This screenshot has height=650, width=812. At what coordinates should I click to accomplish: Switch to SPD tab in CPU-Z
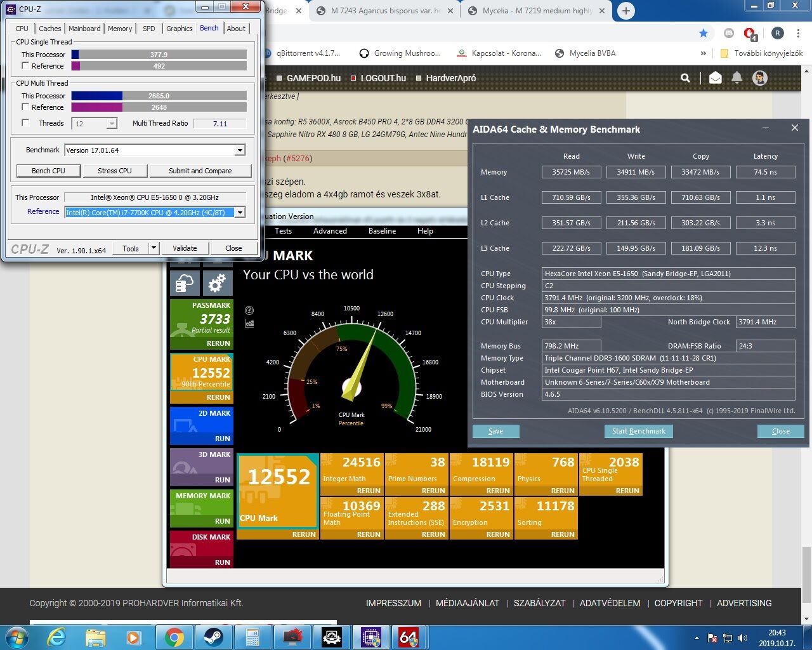(x=148, y=29)
